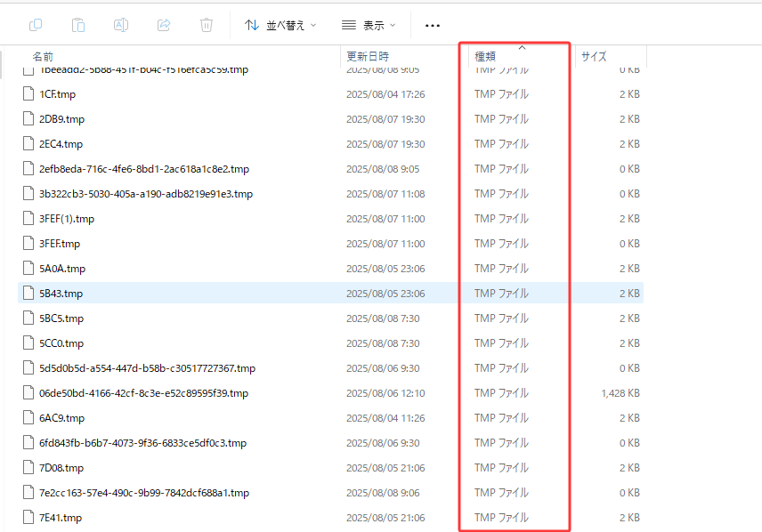Click the 表示 view layout icon
This screenshot has height=532, width=762.
(347, 25)
